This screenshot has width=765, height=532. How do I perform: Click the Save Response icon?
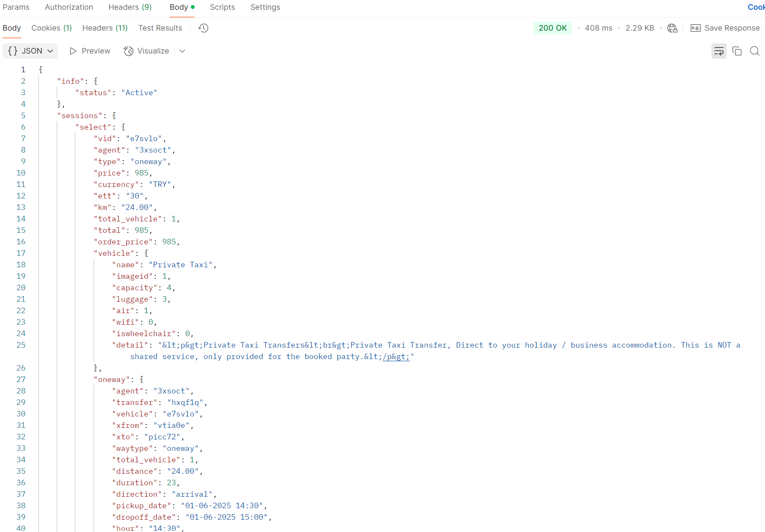tap(696, 28)
